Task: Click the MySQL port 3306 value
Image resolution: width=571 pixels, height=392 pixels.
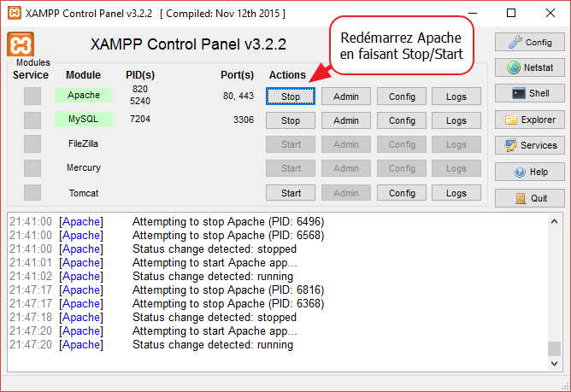Action: (244, 120)
